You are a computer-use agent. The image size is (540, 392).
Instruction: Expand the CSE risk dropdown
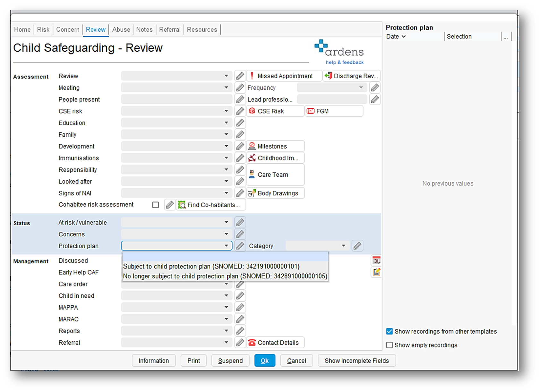pos(176,111)
